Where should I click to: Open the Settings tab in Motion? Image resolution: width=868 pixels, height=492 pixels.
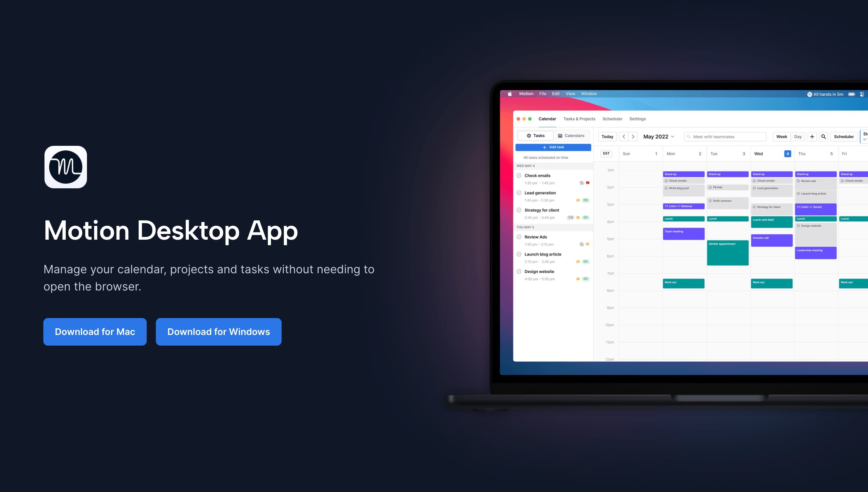[x=637, y=119]
